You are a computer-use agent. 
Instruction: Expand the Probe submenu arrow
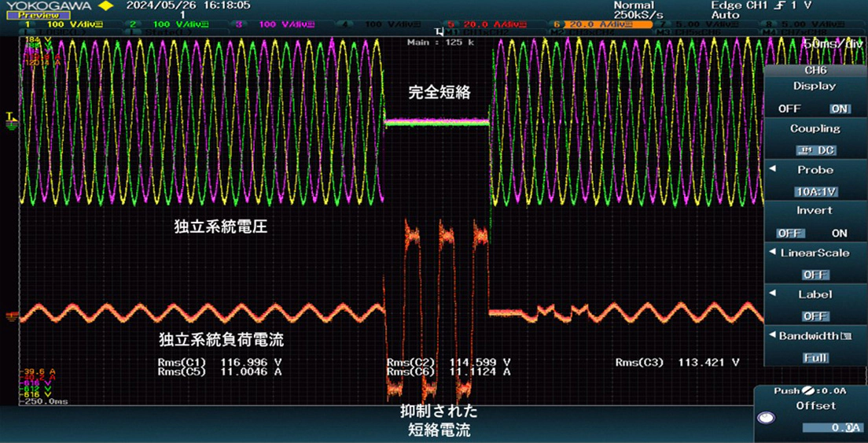[x=771, y=169]
